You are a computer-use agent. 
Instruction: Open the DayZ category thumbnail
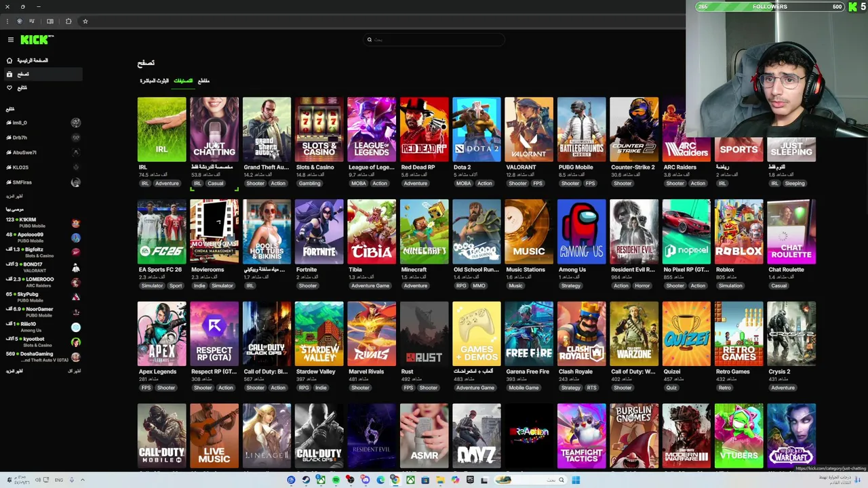click(x=477, y=436)
